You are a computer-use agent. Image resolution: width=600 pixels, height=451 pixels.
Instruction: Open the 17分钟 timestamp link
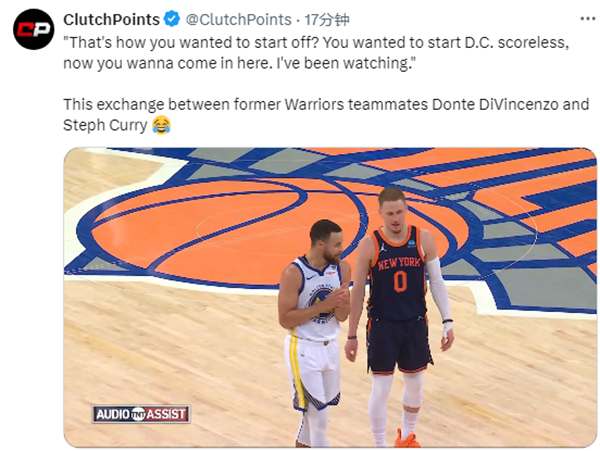(326, 20)
